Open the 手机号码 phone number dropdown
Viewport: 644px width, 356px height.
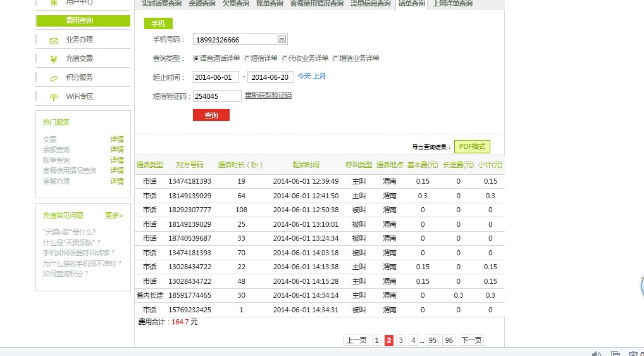[x=282, y=39]
